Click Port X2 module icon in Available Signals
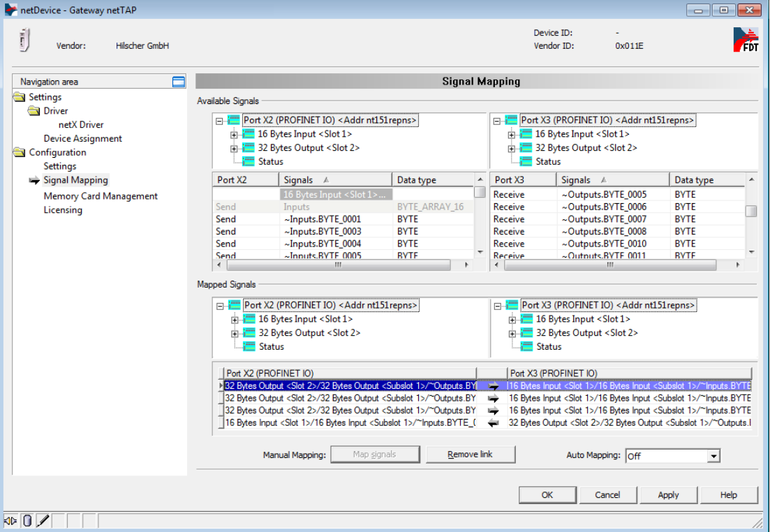Screen dimensions: 770x532 click(234, 120)
